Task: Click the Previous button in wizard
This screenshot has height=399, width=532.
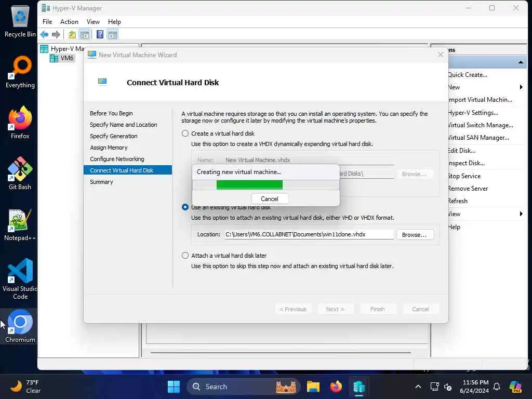Action: click(293, 309)
